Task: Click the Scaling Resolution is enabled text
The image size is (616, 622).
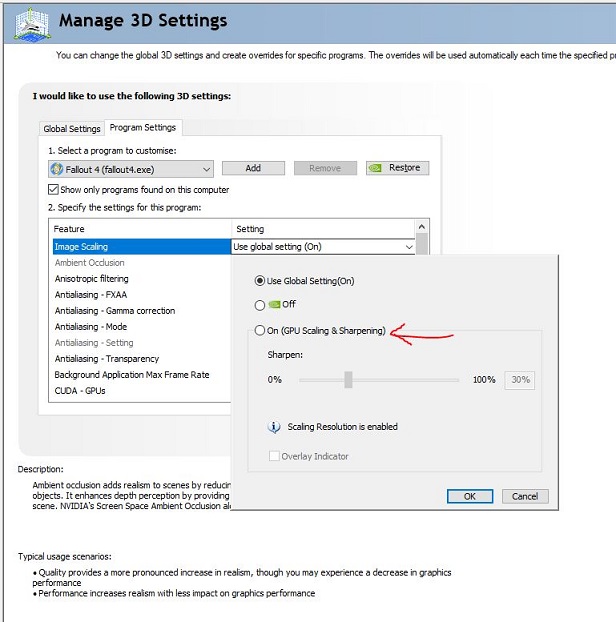Action: (x=342, y=427)
